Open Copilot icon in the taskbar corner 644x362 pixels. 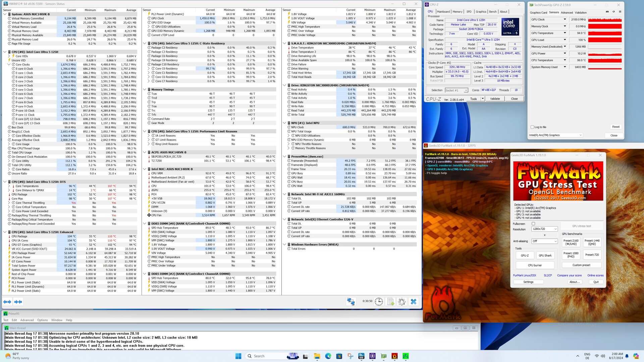tap(636, 356)
